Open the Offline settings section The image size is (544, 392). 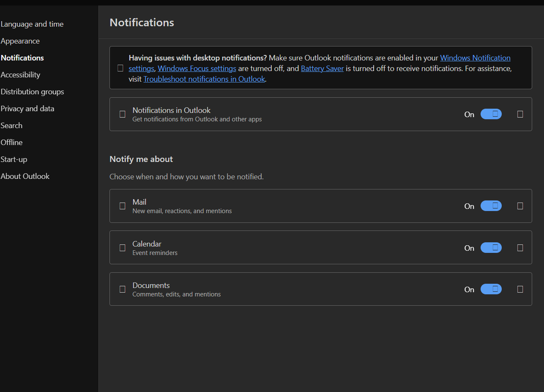tap(12, 143)
